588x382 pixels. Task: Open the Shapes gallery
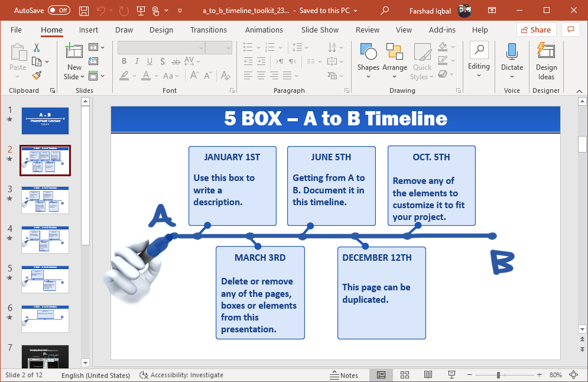click(368, 57)
